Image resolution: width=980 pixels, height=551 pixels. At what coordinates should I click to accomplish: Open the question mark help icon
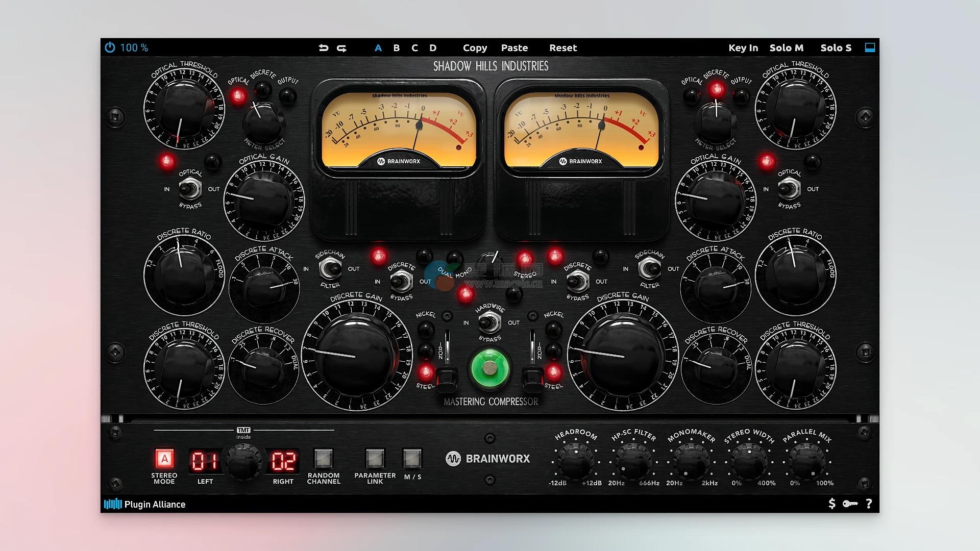tap(869, 504)
